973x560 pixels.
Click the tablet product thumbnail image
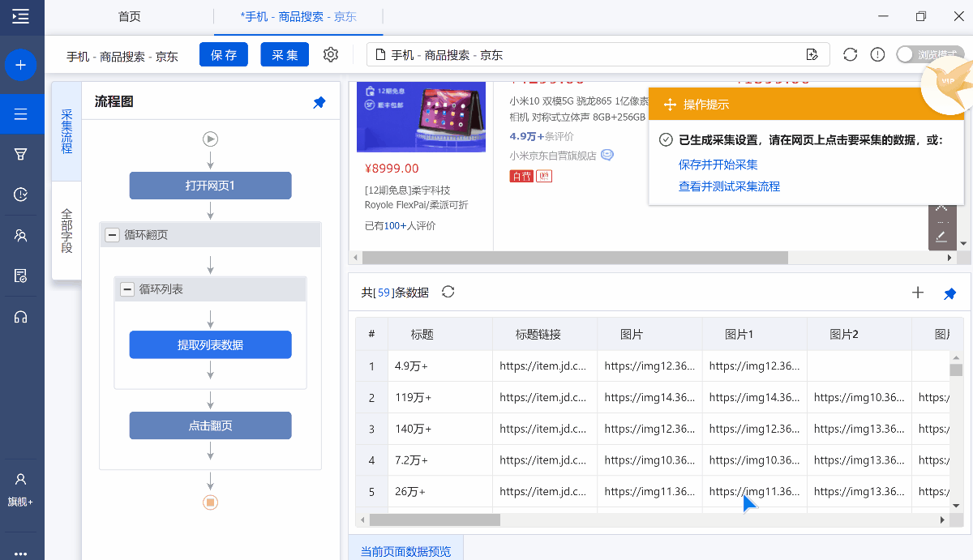pyautogui.click(x=422, y=117)
